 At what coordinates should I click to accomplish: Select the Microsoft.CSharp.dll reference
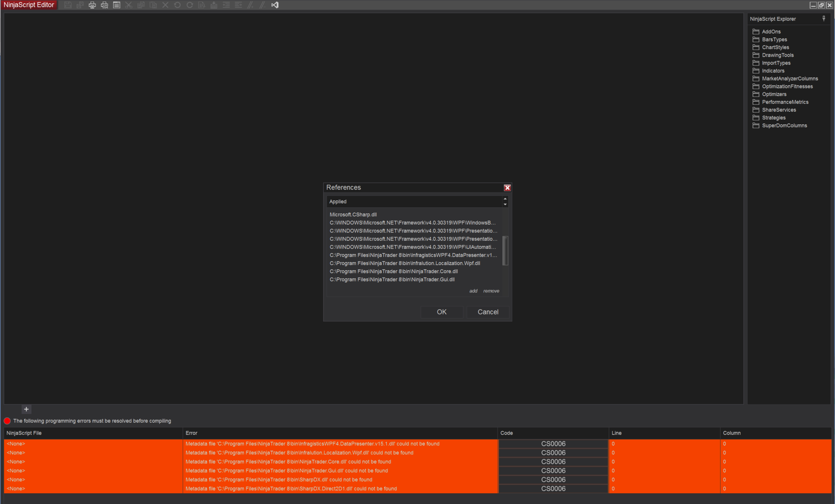pos(353,215)
